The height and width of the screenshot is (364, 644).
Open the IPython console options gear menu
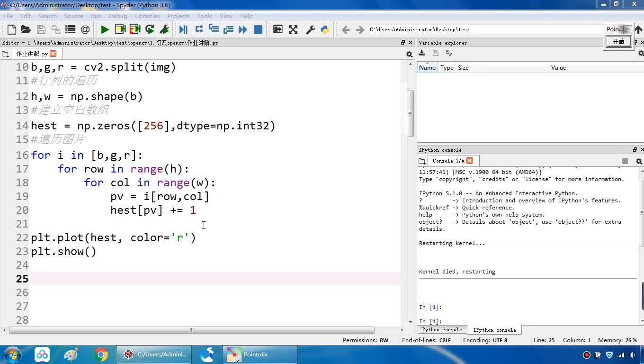tap(639, 161)
